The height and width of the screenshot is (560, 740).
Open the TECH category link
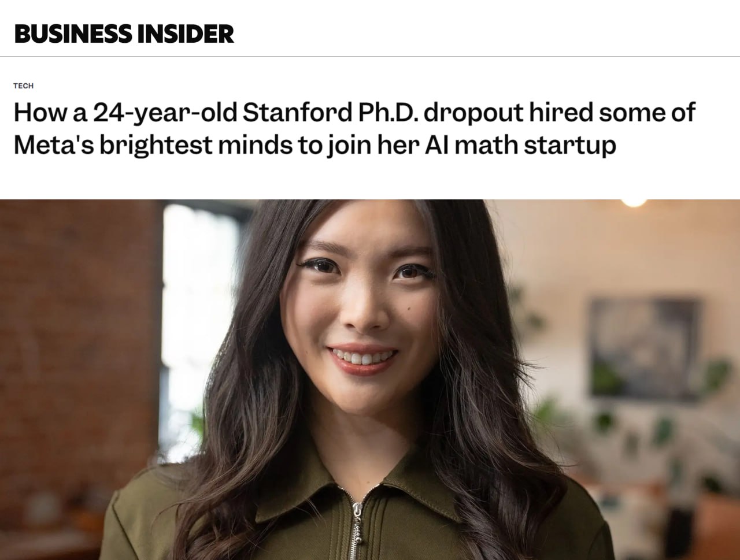[23, 86]
